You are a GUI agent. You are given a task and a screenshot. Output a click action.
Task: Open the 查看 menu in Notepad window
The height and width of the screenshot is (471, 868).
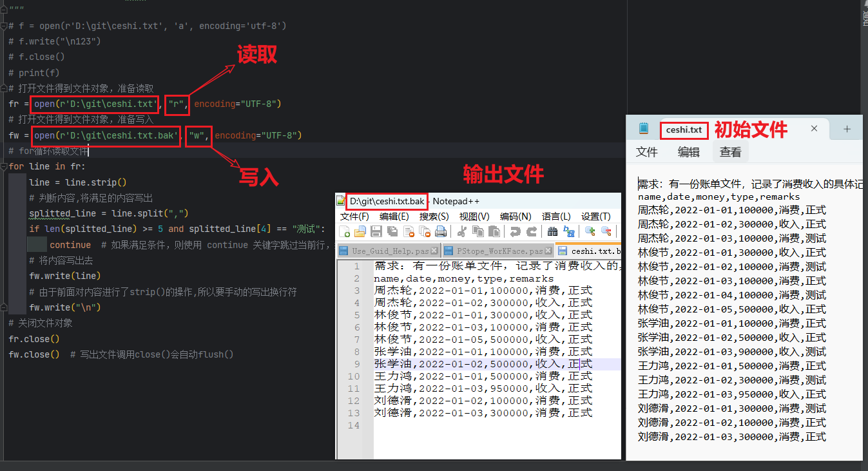(731, 152)
